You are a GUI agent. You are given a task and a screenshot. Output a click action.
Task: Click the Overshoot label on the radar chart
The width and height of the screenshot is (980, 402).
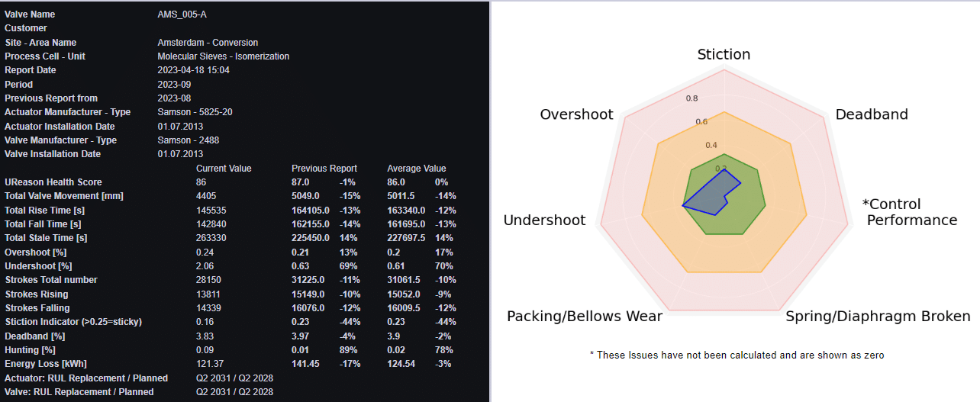pyautogui.click(x=576, y=114)
